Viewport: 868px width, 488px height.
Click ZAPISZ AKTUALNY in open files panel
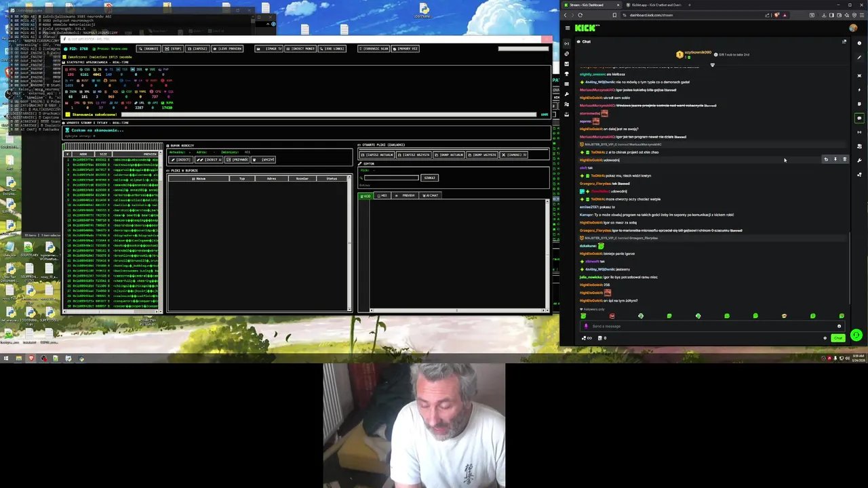click(377, 155)
